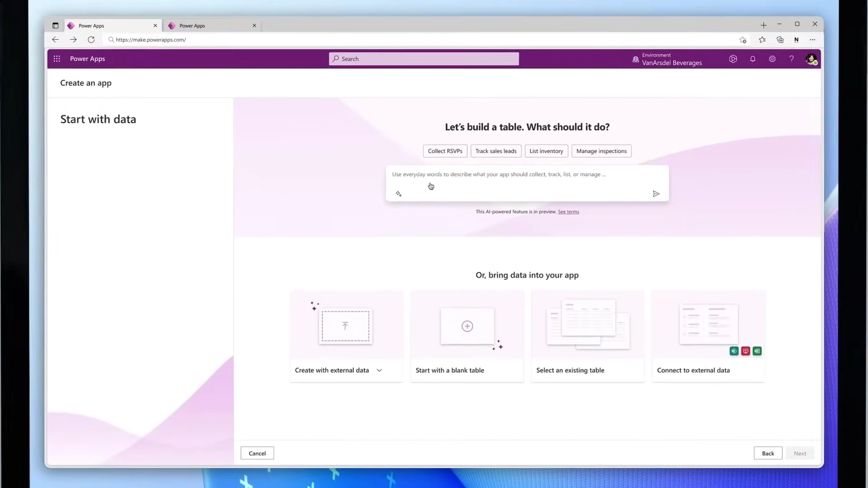Viewport: 868px width, 488px height.
Task: Click the send arrow in prompt box
Action: click(x=656, y=194)
